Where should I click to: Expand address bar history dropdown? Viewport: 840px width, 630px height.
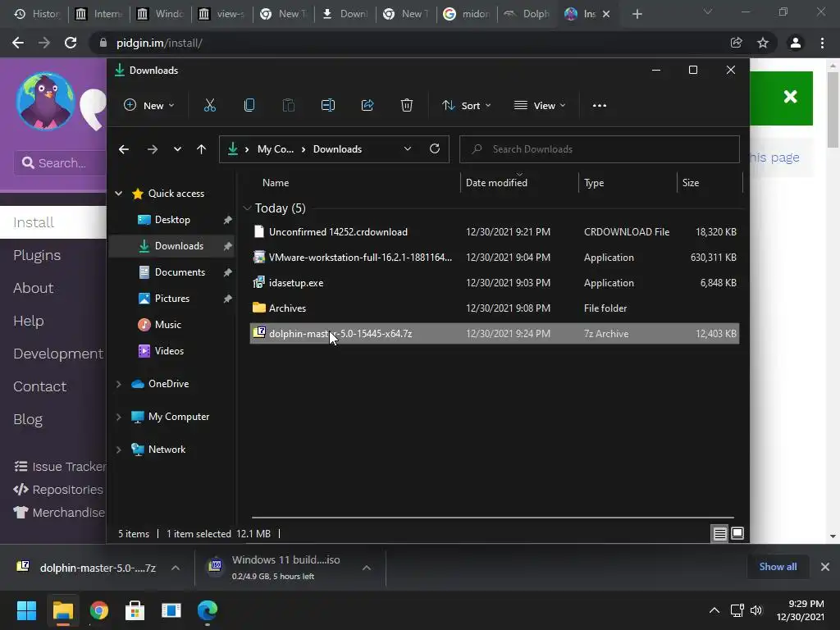407,149
